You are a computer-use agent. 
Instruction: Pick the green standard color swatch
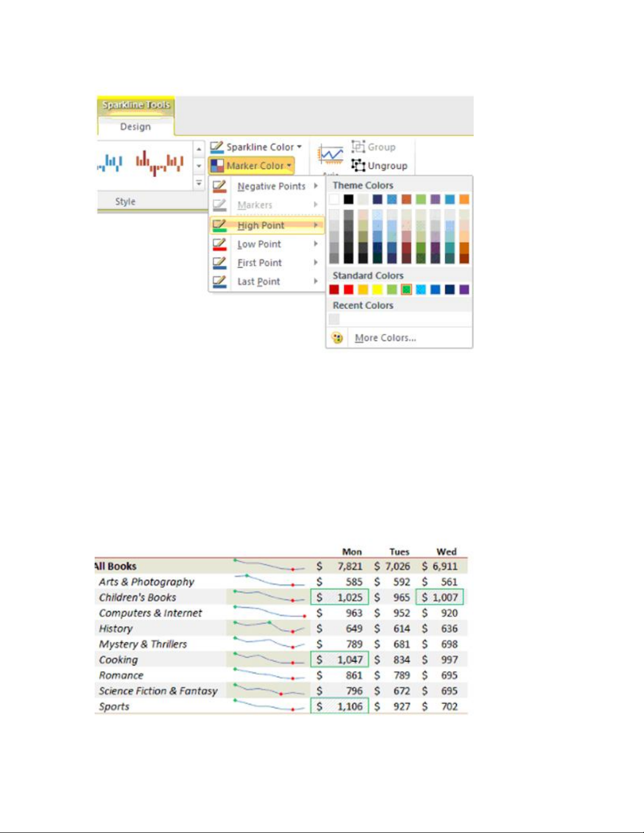406,290
